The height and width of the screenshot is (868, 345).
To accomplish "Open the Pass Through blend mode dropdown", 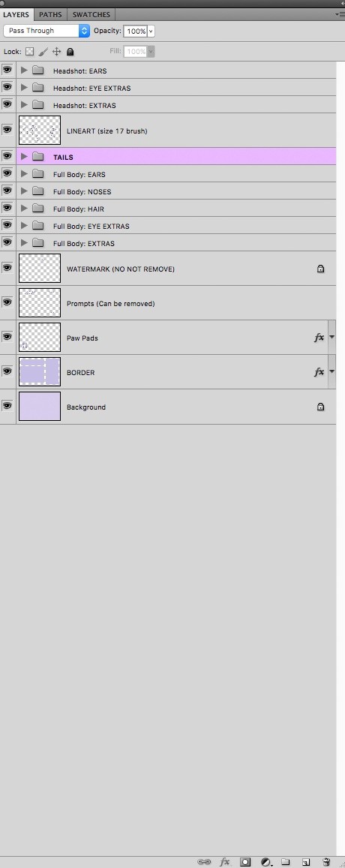I will tap(46, 31).
